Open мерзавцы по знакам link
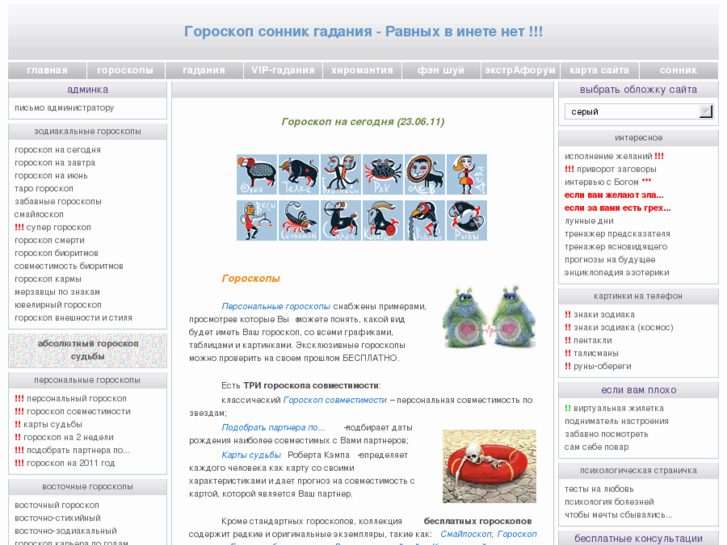 57,292
